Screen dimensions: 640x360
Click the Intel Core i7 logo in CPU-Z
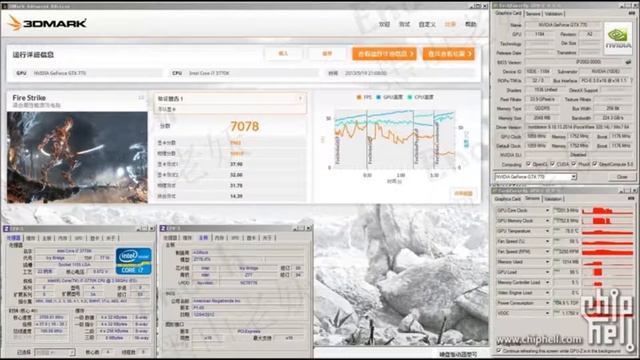click(133, 260)
